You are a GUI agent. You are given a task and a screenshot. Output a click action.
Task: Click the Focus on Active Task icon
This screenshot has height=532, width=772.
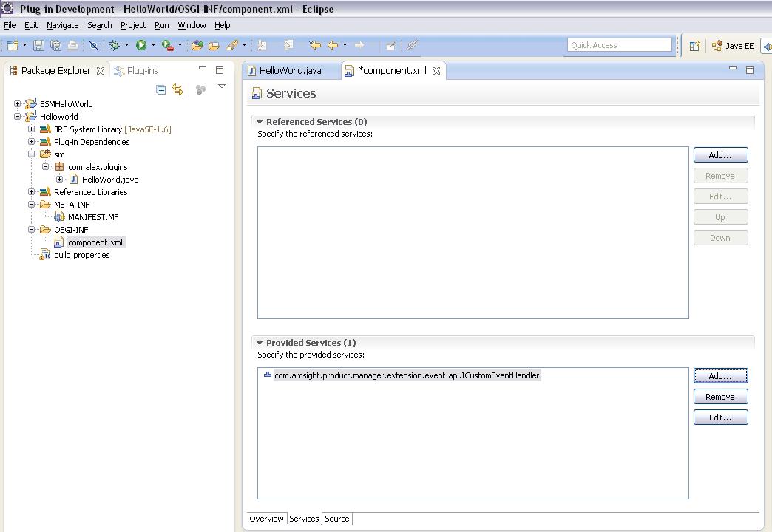tap(200, 89)
